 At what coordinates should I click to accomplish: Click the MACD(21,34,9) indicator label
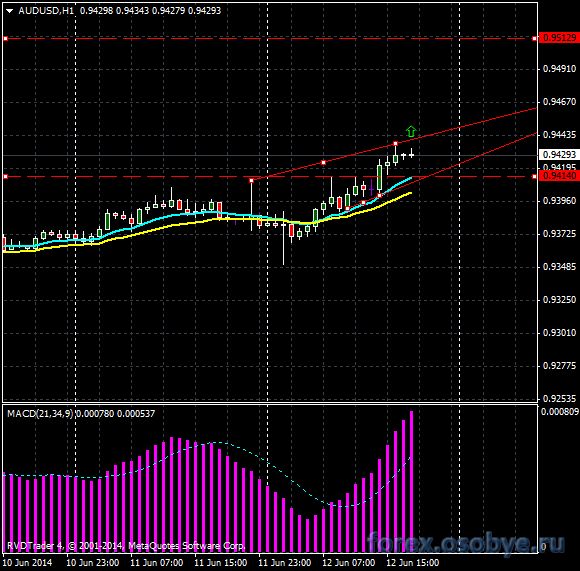(x=40, y=413)
